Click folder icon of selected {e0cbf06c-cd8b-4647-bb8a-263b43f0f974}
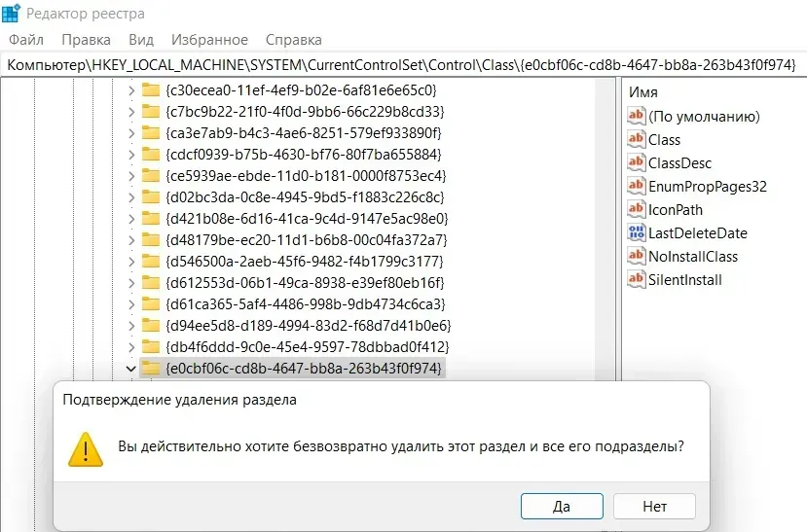The width and height of the screenshot is (807, 532). pos(151,368)
